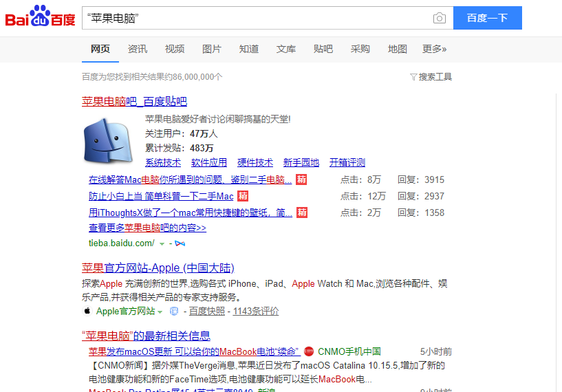Click the search tools filter icon

[413, 77]
